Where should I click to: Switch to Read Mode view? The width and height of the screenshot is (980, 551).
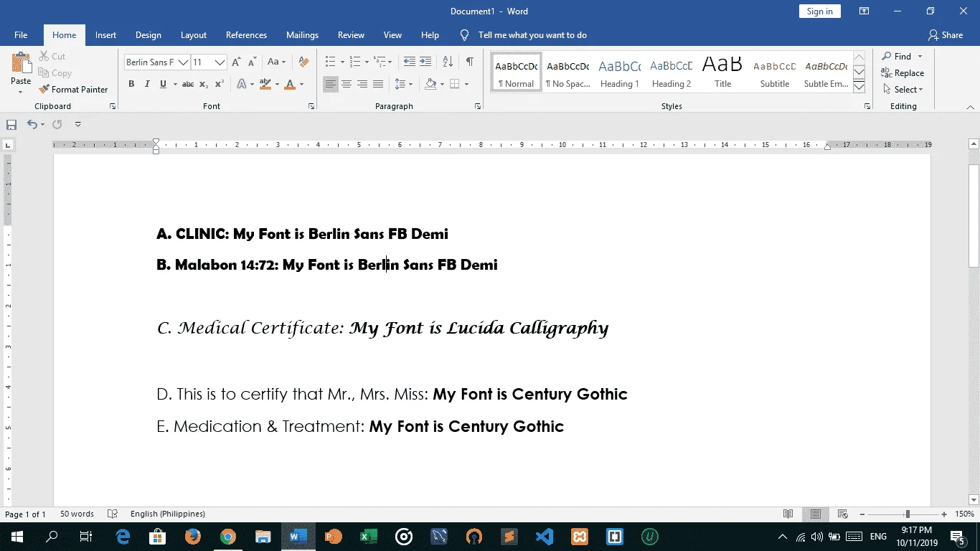pyautogui.click(x=788, y=514)
